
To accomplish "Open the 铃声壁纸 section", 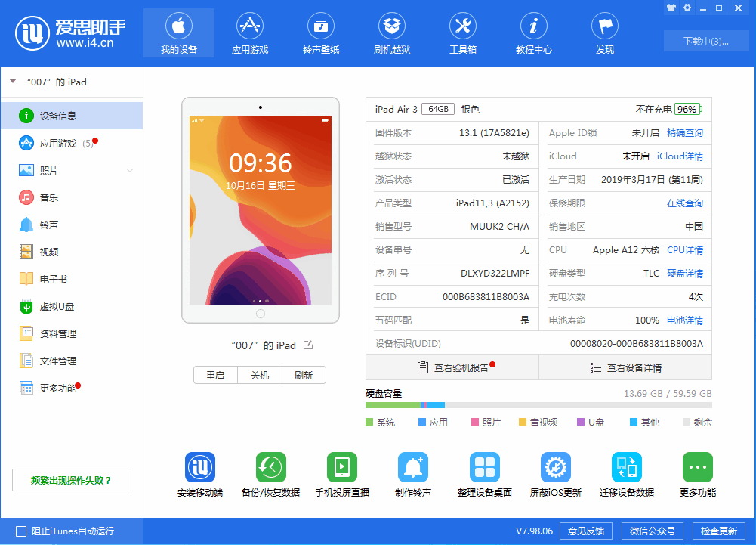I will pos(320,33).
